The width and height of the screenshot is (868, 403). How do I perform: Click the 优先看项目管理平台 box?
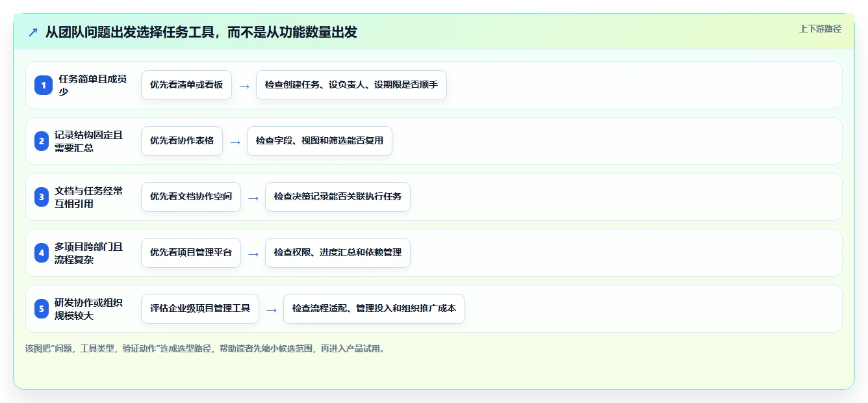[x=191, y=253]
